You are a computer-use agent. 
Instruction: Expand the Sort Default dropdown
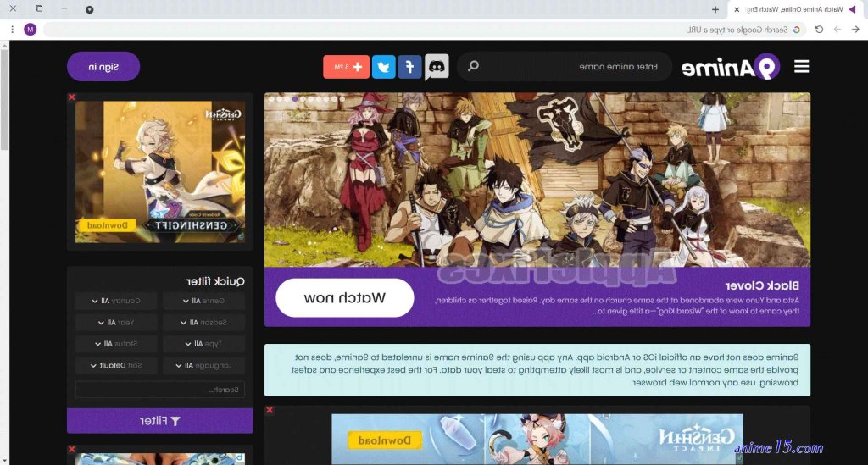tap(116, 365)
